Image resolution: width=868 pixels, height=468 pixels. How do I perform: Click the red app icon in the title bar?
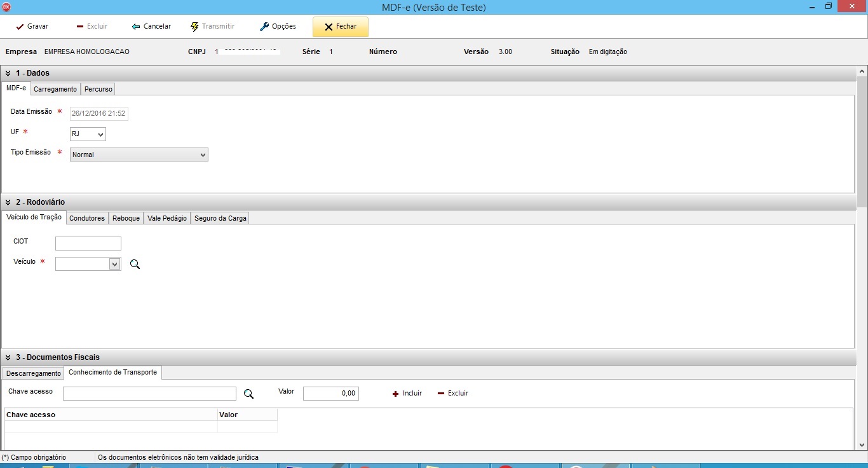(x=7, y=6)
